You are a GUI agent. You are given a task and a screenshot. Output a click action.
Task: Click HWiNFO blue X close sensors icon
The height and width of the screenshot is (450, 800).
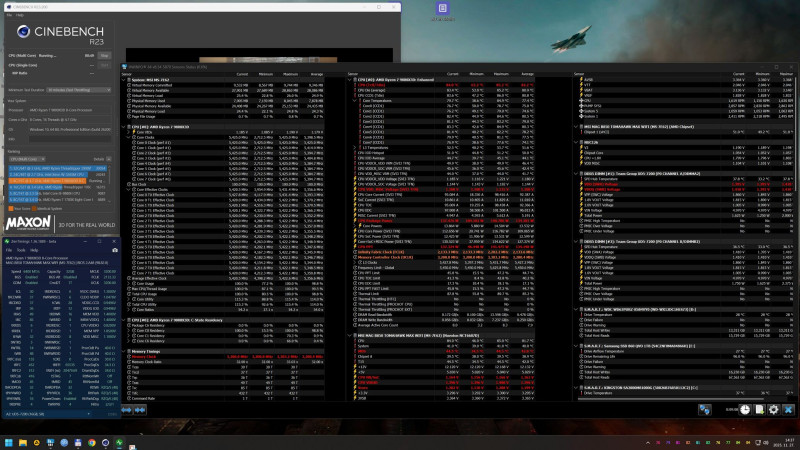pyautogui.click(x=788, y=409)
